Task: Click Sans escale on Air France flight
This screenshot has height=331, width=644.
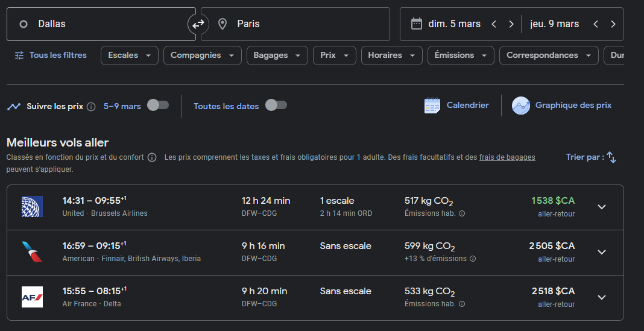Action: [346, 291]
